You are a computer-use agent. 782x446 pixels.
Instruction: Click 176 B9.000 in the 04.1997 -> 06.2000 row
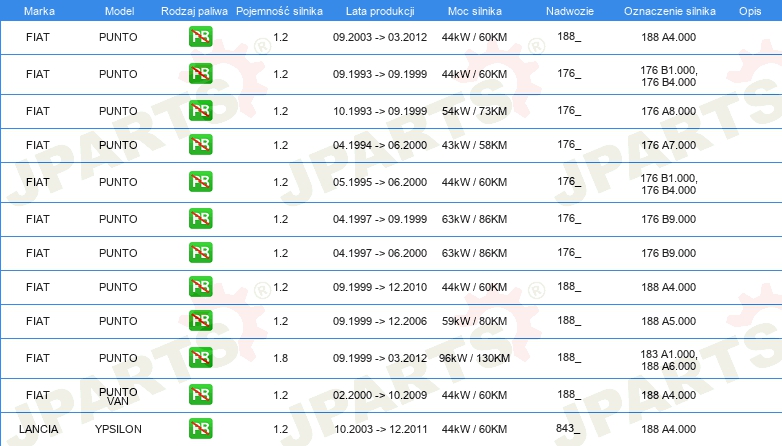669,253
